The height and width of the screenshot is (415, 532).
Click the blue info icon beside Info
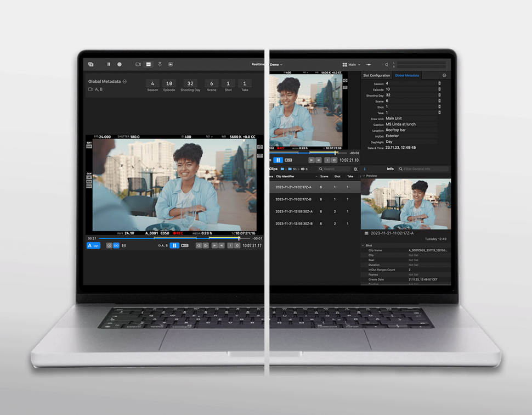pyautogui.click(x=365, y=169)
